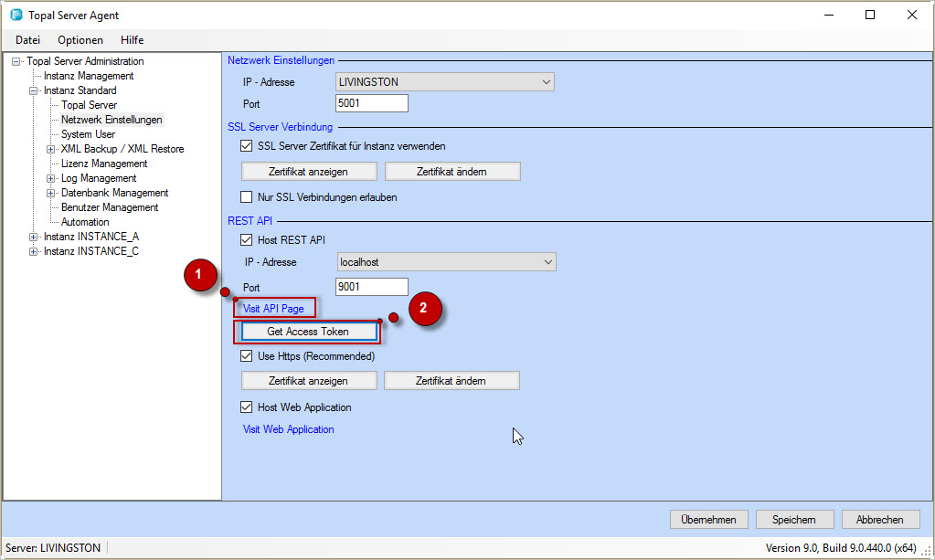935x560 pixels.
Task: Open the Visit Web Application link
Action: pyautogui.click(x=288, y=429)
